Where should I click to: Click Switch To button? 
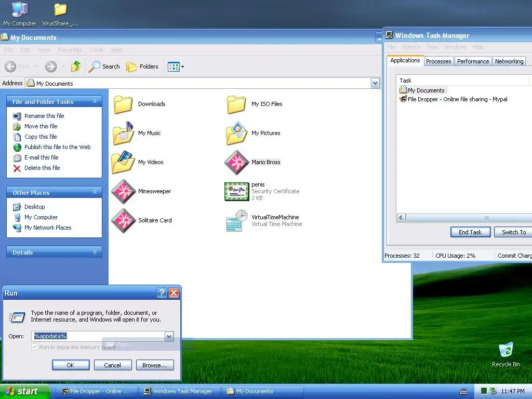[514, 232]
